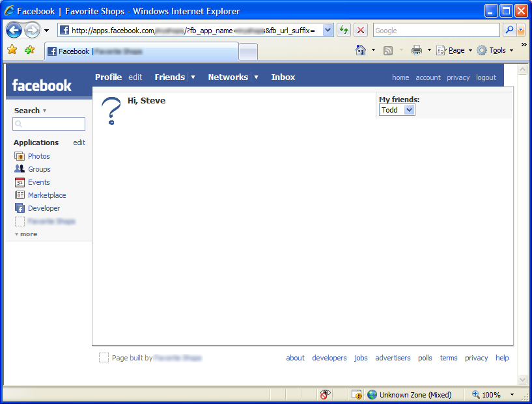Click the Refresh page icon

pos(344,31)
